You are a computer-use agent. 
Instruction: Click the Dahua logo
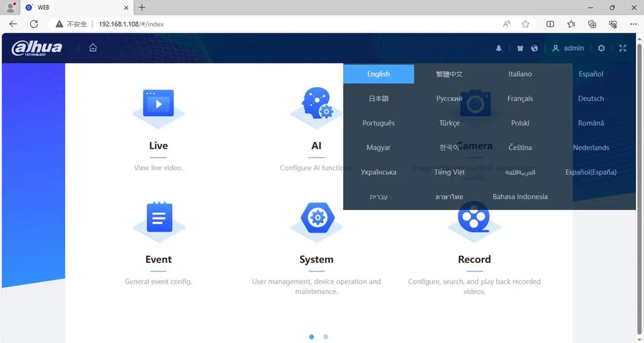pos(37,48)
